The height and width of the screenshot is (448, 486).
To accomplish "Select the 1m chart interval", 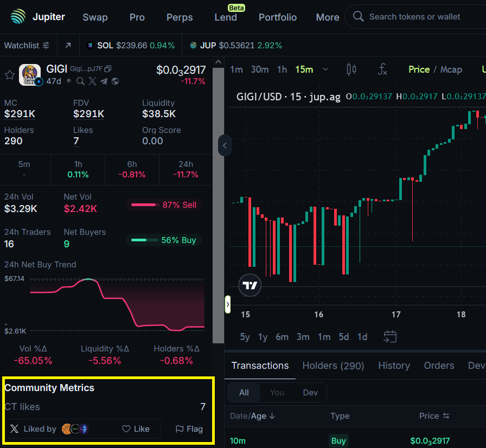I will tap(236, 69).
